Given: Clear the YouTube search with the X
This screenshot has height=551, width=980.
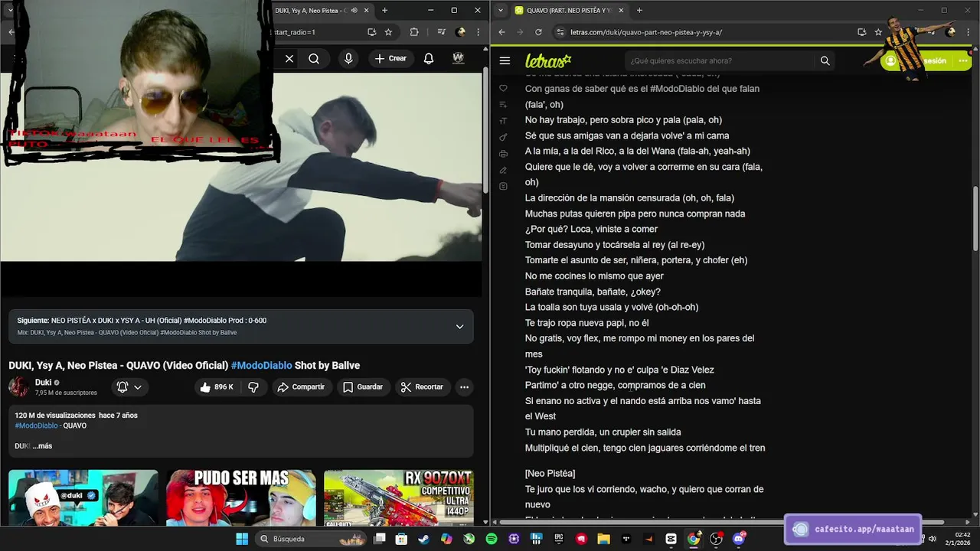Looking at the screenshot, I should [x=289, y=58].
